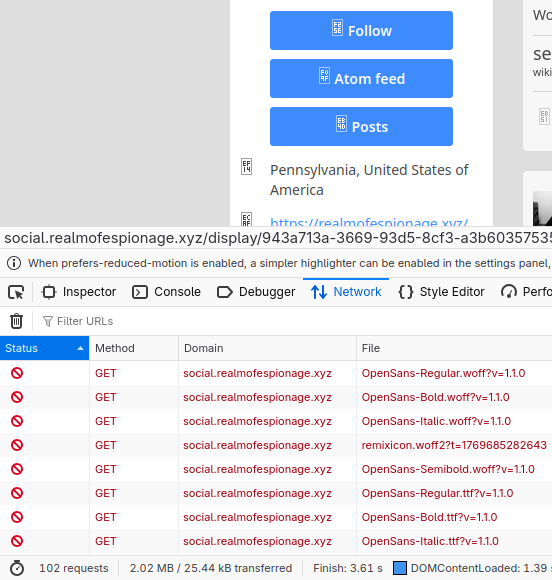This screenshot has height=580, width=552.
Task: Open the Style Editor tab
Action: [x=441, y=292]
